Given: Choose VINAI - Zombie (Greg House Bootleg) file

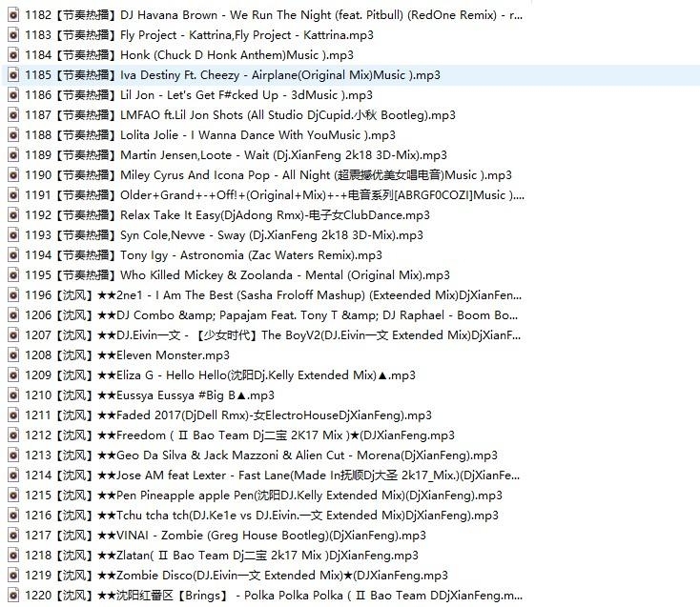Looking at the screenshot, I should [225, 536].
